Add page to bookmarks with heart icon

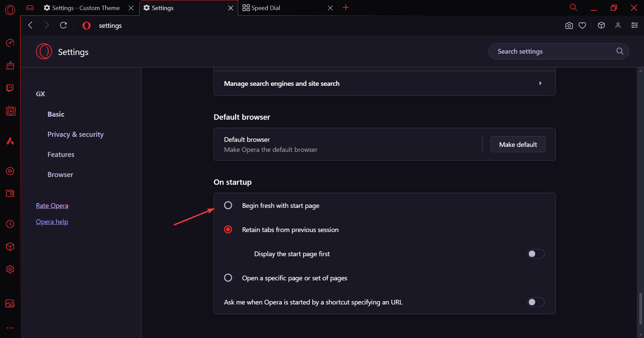coord(582,25)
